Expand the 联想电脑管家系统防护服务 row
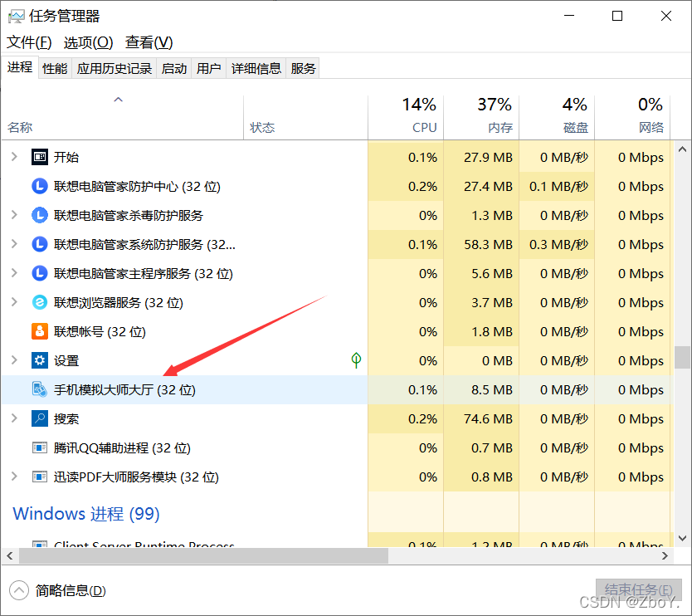This screenshot has width=692, height=616. coord(14,244)
